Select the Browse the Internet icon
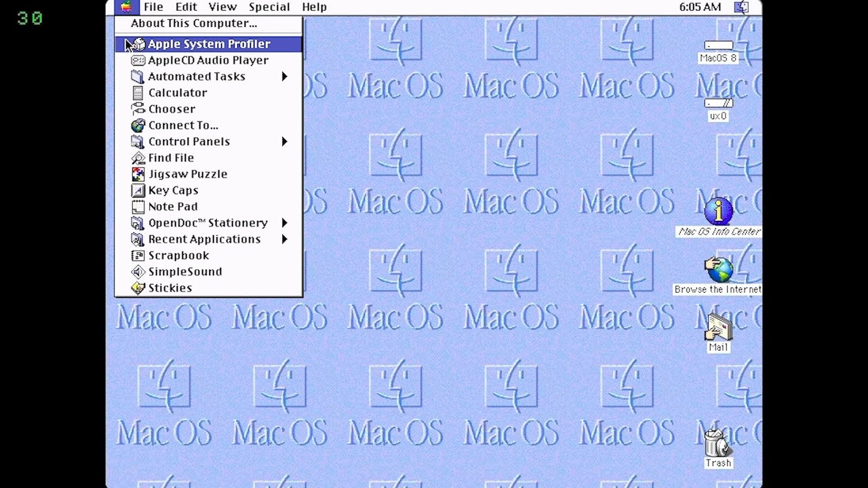868x488 pixels. point(718,270)
